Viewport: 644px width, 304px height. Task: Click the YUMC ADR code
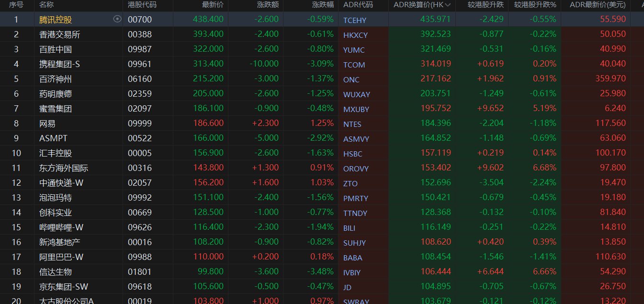(x=354, y=50)
